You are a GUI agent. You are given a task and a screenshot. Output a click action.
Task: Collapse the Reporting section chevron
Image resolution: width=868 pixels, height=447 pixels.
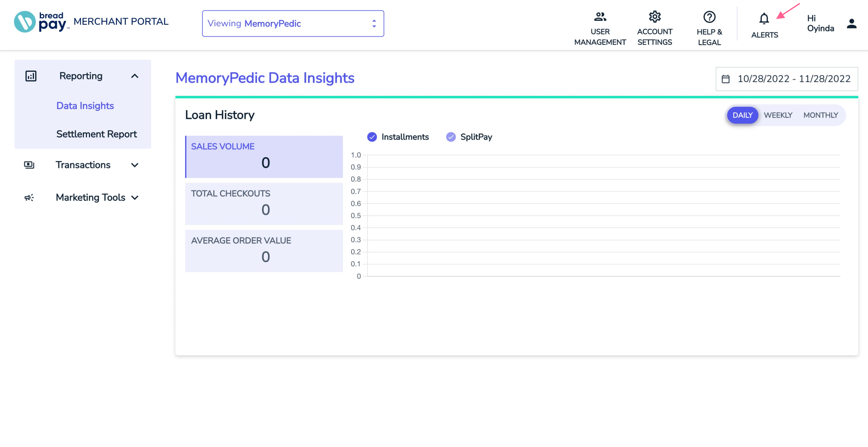135,76
